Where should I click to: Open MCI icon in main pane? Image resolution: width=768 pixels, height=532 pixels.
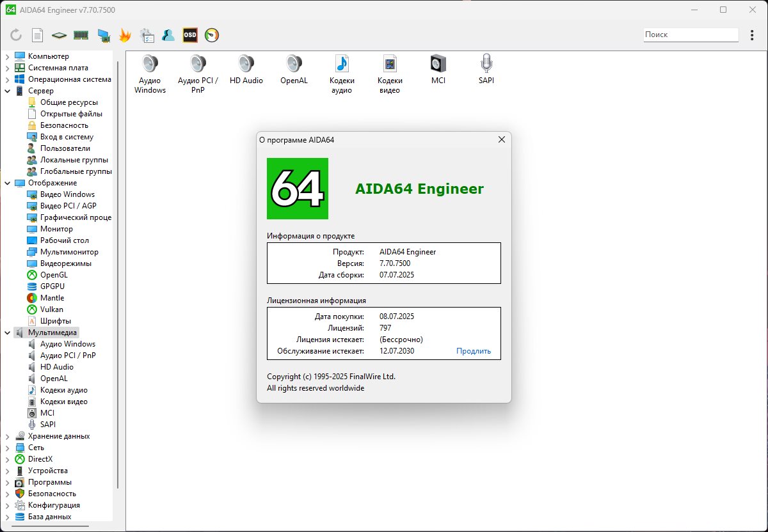click(438, 70)
